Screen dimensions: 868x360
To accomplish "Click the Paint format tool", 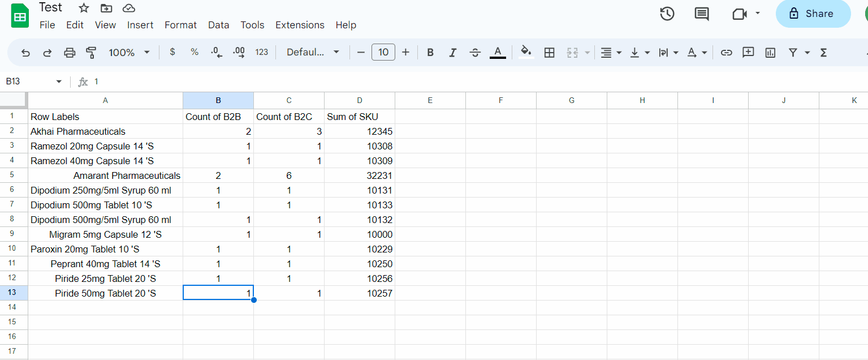I will click(x=91, y=52).
